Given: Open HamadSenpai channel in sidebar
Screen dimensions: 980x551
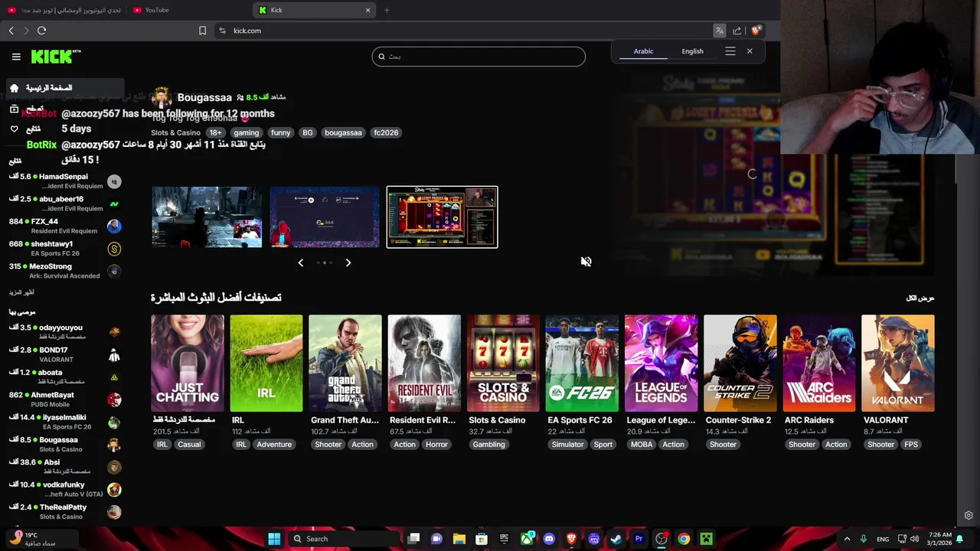Looking at the screenshot, I should (x=65, y=181).
